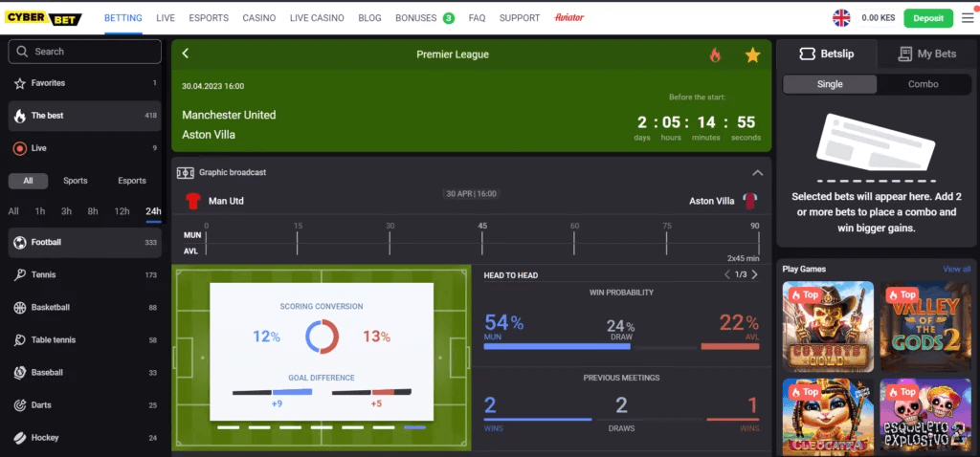Viewport: 980px width, 457px height.
Task: Open the BETTING tab
Action: tap(123, 18)
